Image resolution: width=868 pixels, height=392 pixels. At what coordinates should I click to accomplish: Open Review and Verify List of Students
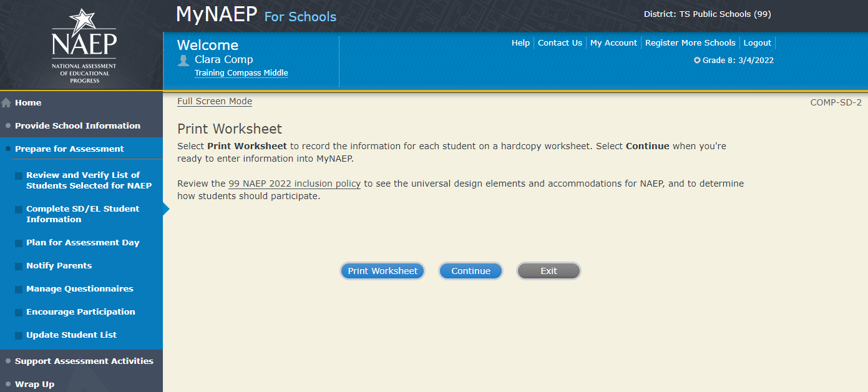coord(88,180)
